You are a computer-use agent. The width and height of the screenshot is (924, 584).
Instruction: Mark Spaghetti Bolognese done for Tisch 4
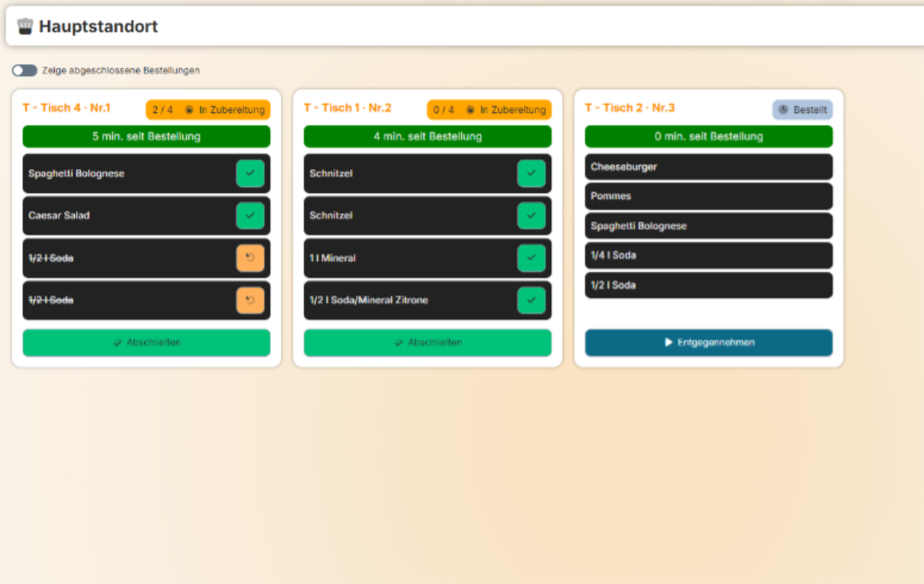250,173
